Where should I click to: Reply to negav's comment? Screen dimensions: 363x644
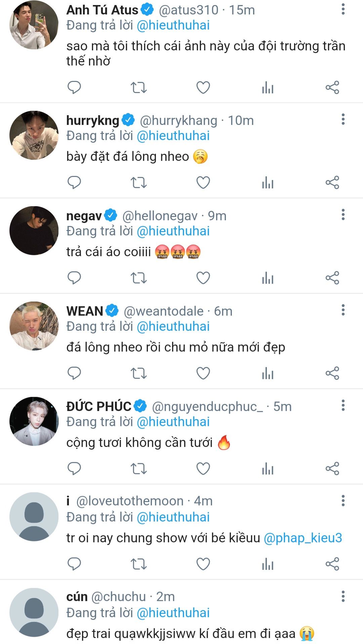point(74,278)
